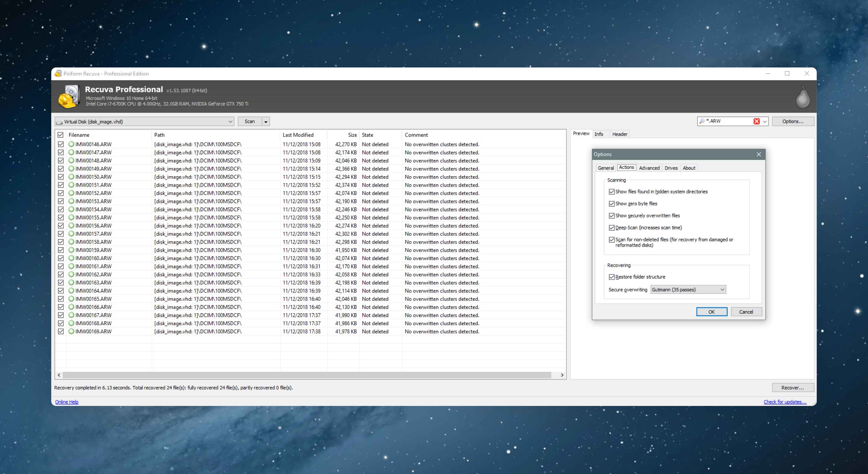Image resolution: width=868 pixels, height=474 pixels.
Task: Click the green status indicator for IMW00146.ARW
Action: point(70,144)
